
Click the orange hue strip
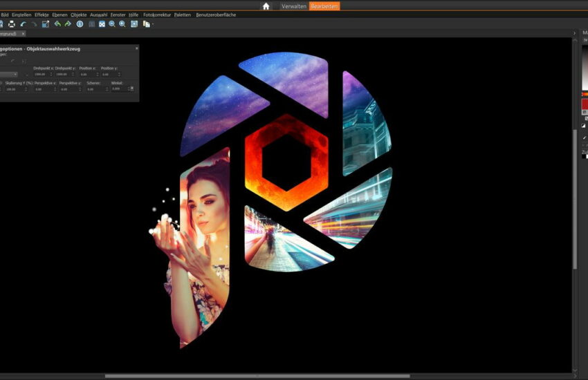click(585, 94)
